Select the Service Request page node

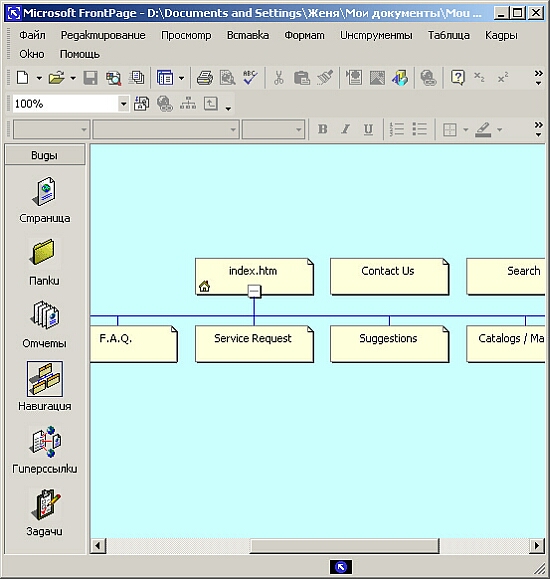(x=254, y=344)
